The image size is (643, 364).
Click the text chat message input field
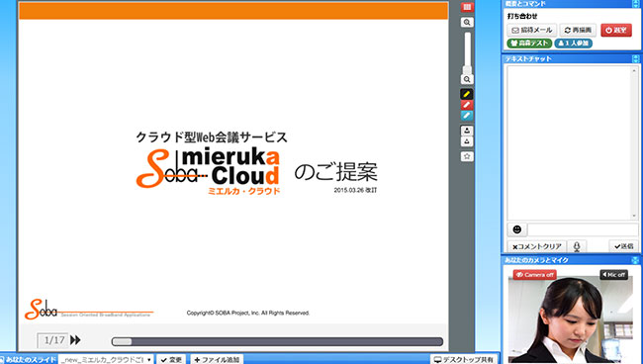click(x=583, y=229)
